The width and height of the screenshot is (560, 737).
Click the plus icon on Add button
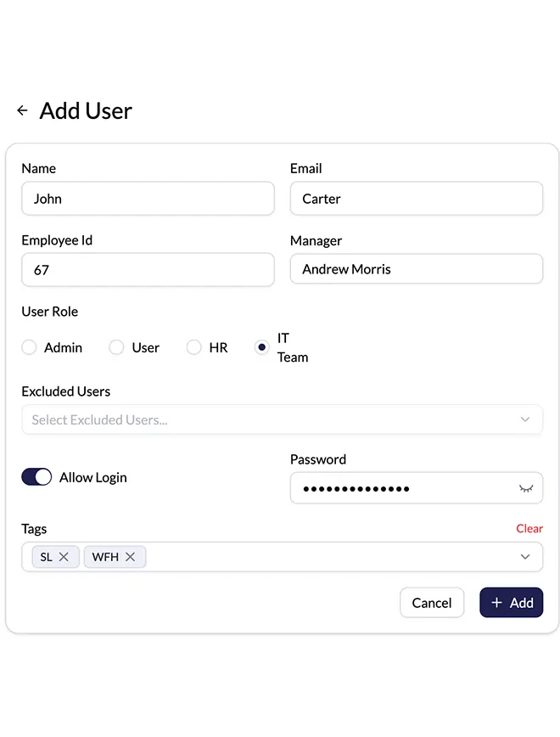click(497, 603)
